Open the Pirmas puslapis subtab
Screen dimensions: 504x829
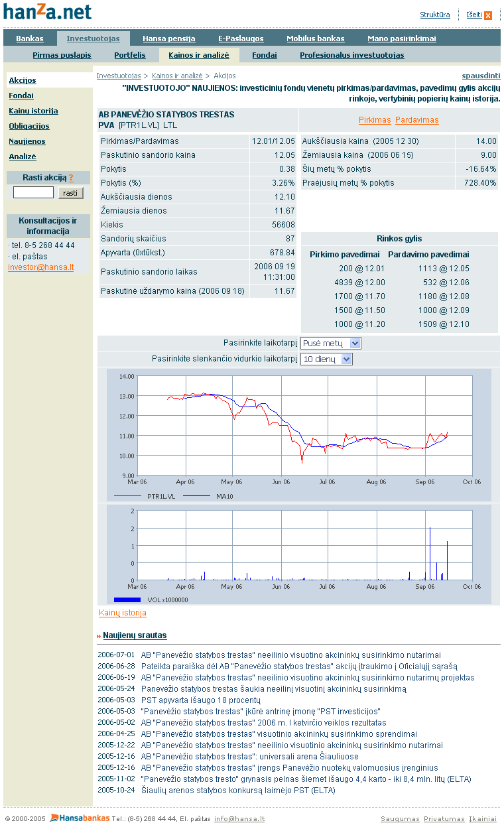[x=62, y=55]
